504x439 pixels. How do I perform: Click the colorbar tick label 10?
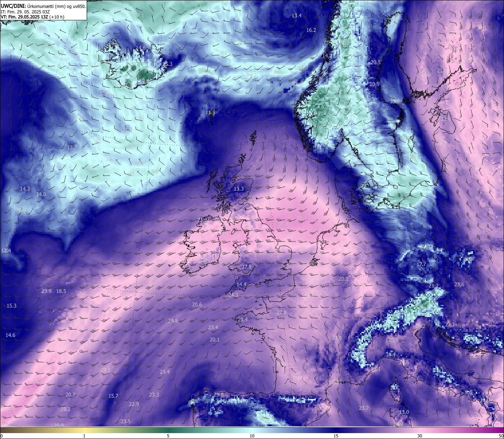click(x=252, y=436)
